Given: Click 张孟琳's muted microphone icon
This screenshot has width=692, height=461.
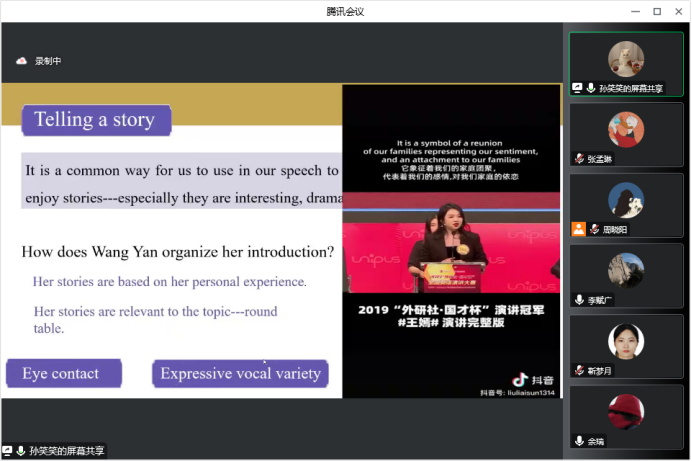Looking at the screenshot, I should (x=579, y=159).
